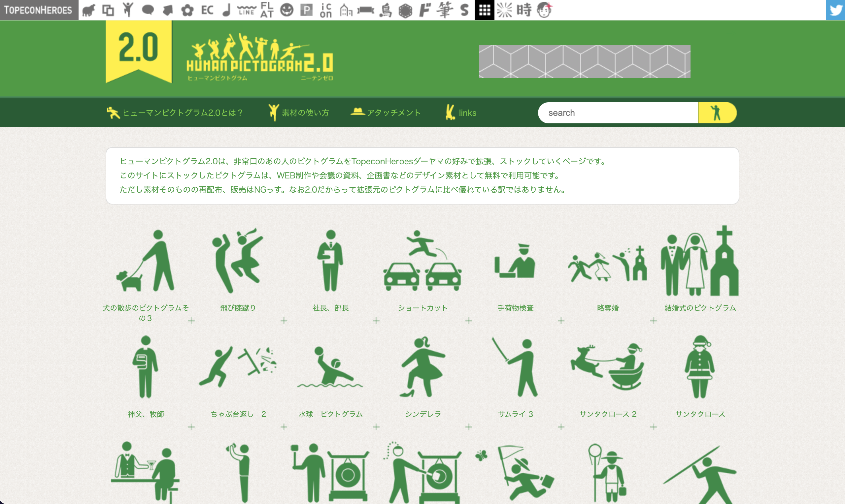Open the black grid icon in top bar
This screenshot has height=504, width=845.
[484, 10]
